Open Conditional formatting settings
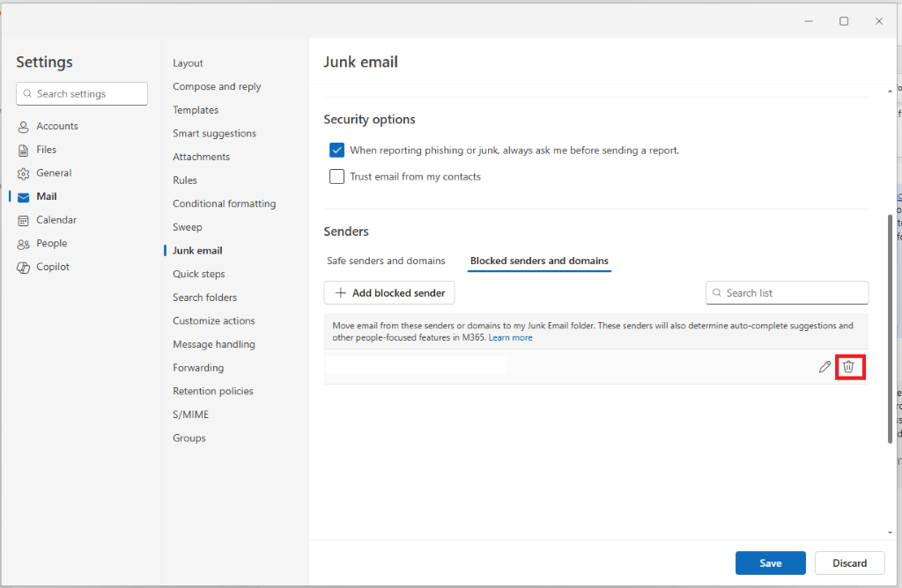Viewport: 902px width, 588px height. [x=224, y=204]
